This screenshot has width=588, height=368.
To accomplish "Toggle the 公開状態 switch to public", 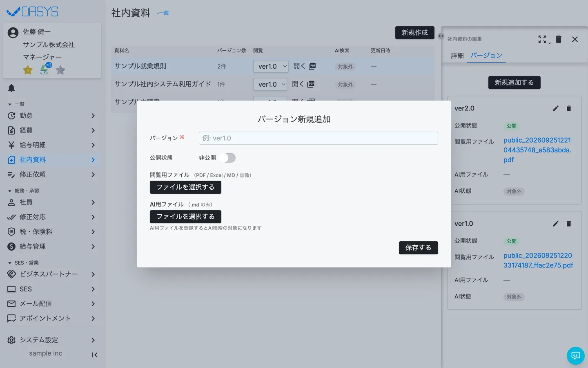I will click(x=227, y=158).
